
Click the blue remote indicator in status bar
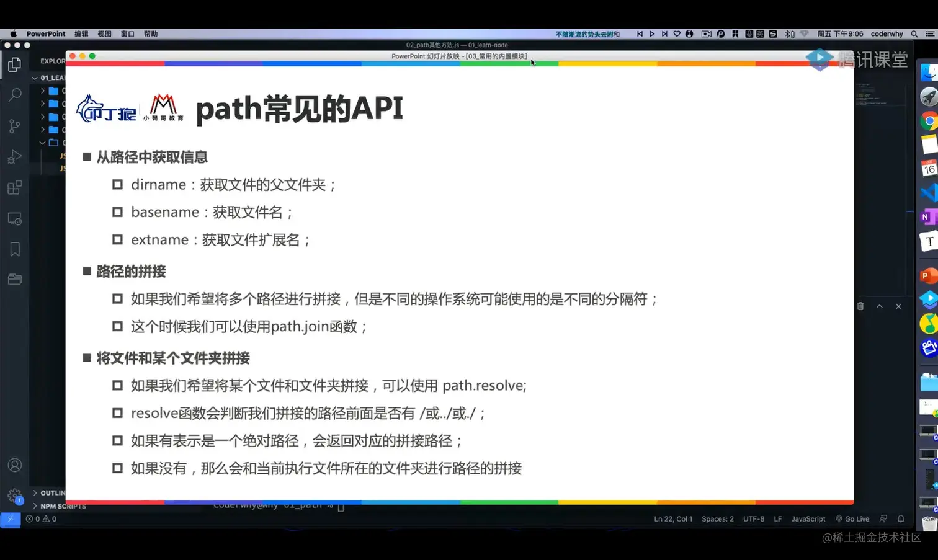(11, 518)
